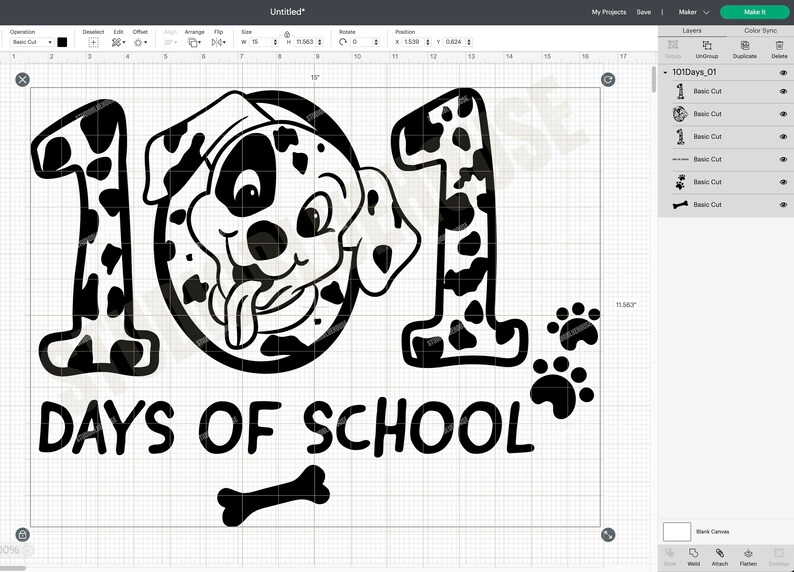Click the Y position stepper arrows
The image size is (794, 572).
pos(469,43)
